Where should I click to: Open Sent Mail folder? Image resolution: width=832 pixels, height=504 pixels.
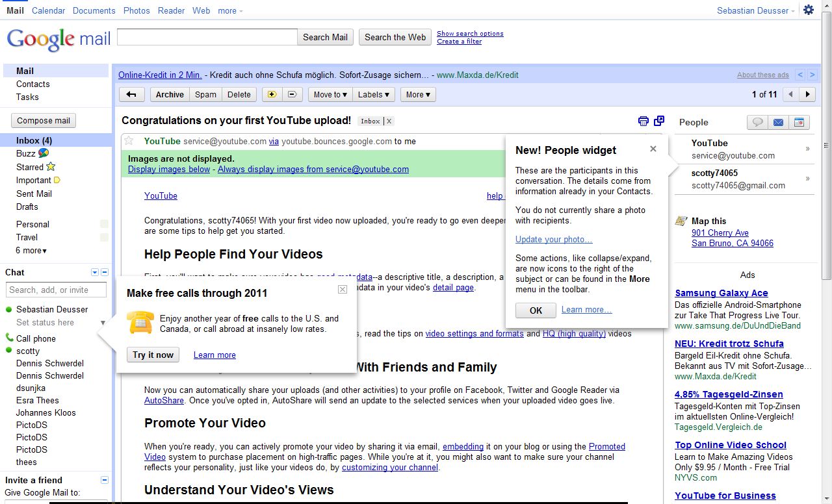pyautogui.click(x=34, y=194)
